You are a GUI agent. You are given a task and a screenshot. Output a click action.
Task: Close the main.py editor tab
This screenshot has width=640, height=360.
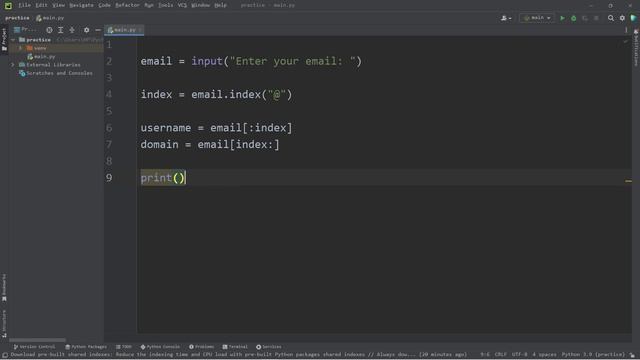tap(140, 30)
